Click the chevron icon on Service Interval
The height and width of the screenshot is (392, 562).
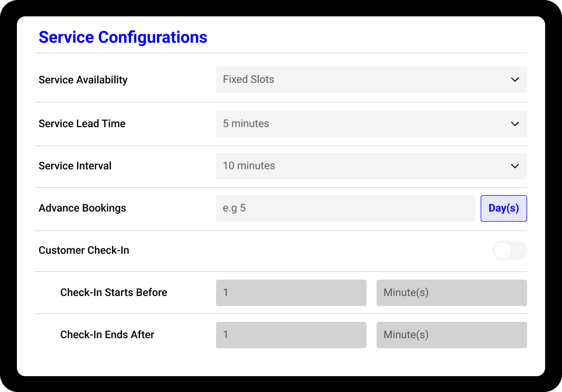514,166
